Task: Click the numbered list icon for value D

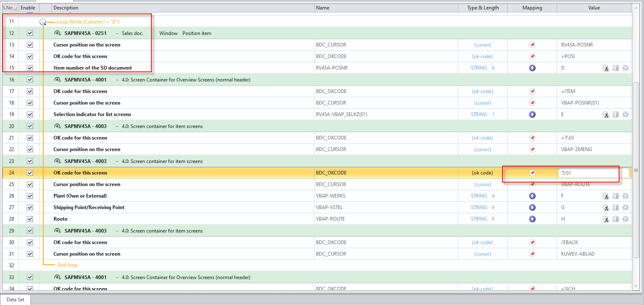Action: [616, 68]
